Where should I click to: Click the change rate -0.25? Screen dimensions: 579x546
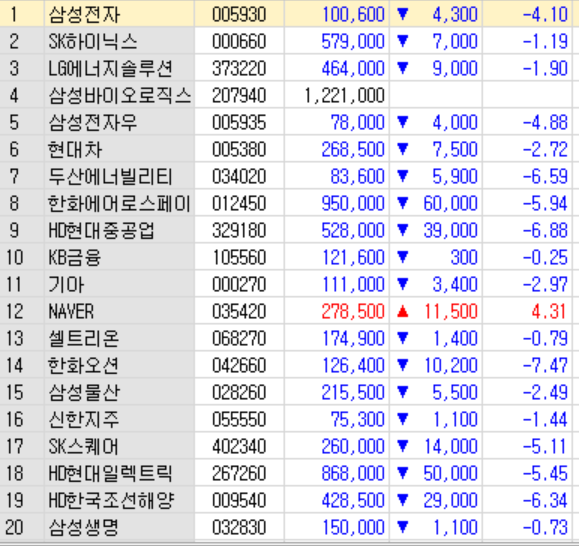pos(545,257)
